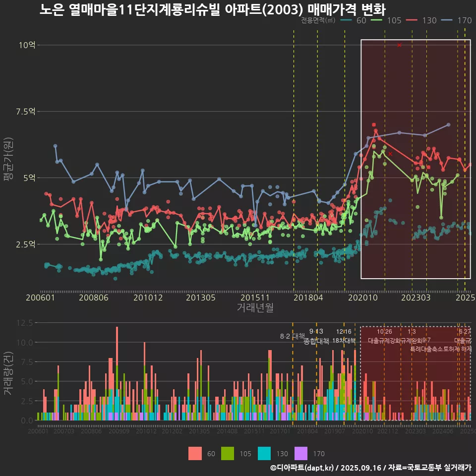
Task: Click the teal 60 line key in the top legend
Action: (347, 20)
